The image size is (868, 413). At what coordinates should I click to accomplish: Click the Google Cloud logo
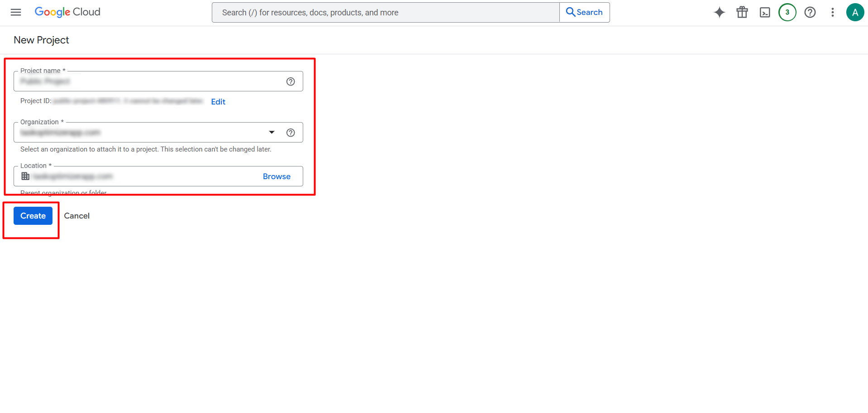pyautogui.click(x=67, y=12)
